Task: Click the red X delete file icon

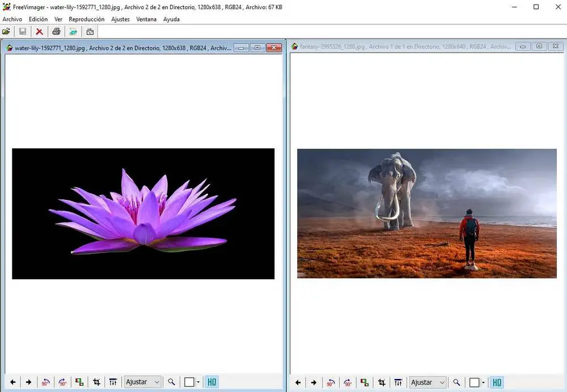Action: tap(40, 32)
